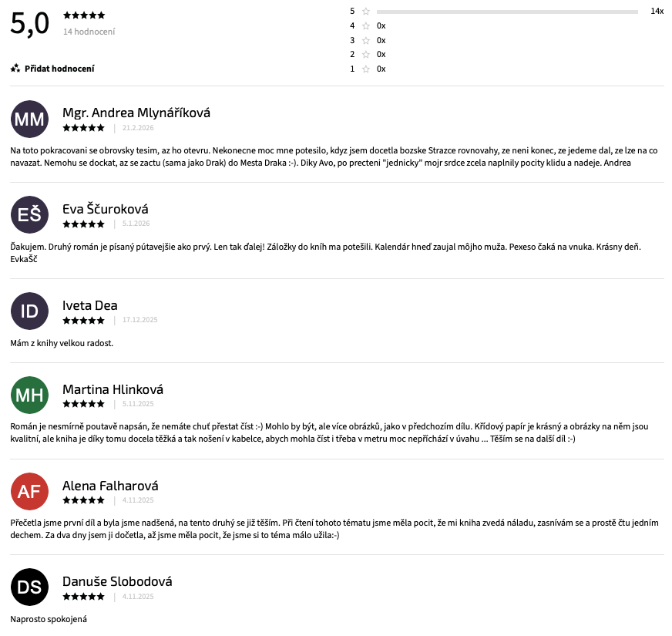This screenshot has width=672, height=636.
Task: Click the red AF avatar icon
Action: 29,492
